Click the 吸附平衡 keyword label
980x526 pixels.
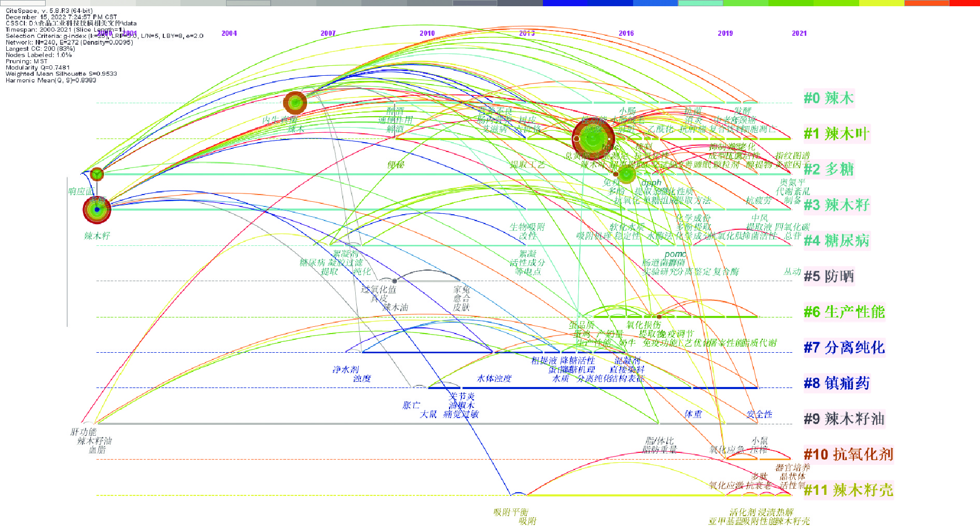pos(511,513)
